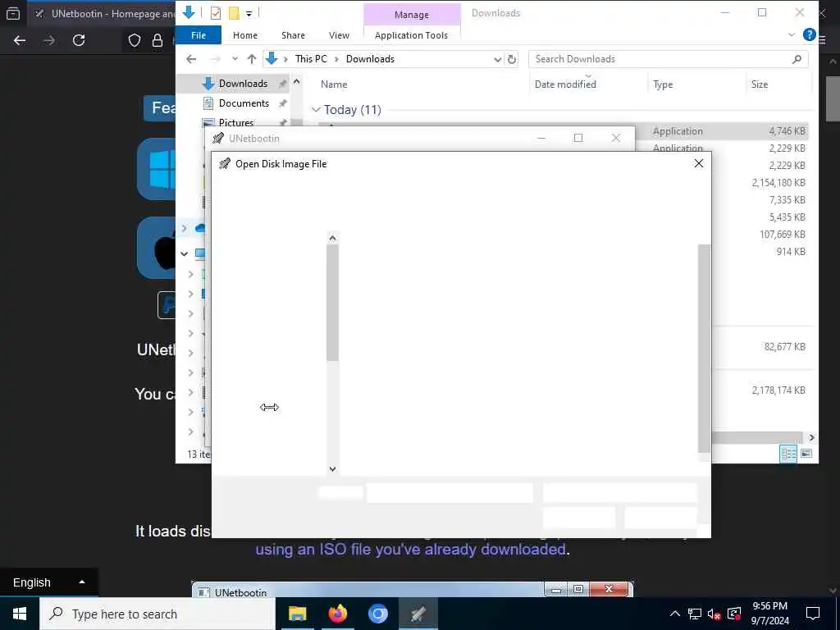Open Explorer Help question mark
Screen dimensions: 840x630
point(810,34)
